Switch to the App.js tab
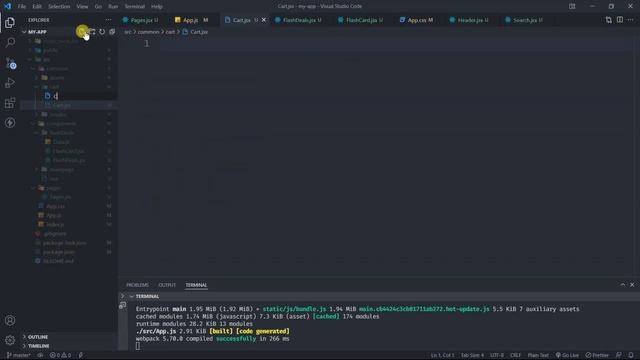Screen dimensions: 640x360 [191, 20]
